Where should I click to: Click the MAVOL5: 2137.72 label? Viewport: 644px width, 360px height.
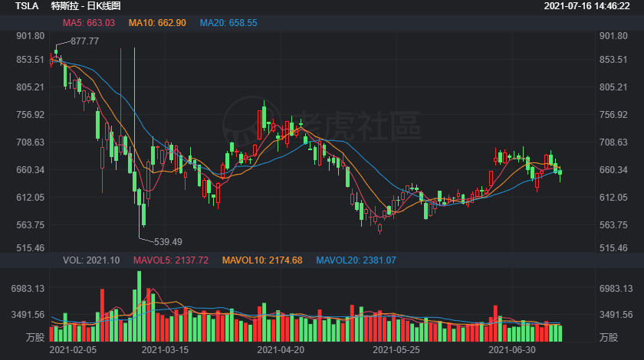click(171, 260)
